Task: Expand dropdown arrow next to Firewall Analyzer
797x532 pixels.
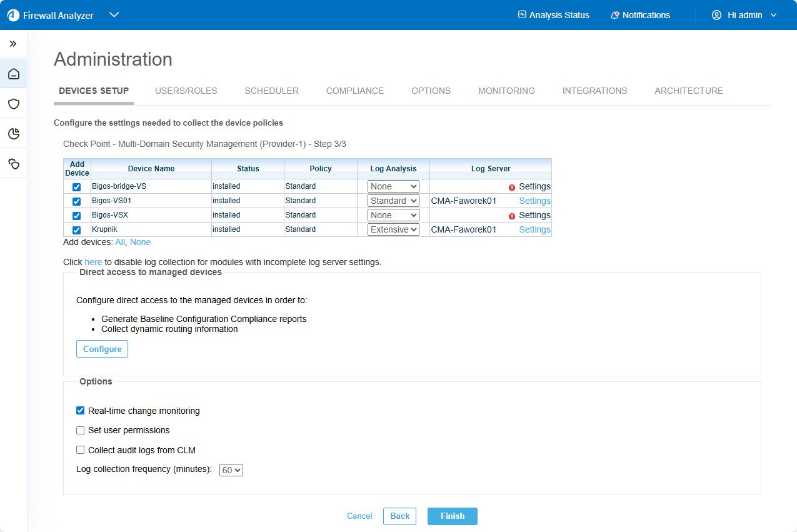Action: point(114,15)
